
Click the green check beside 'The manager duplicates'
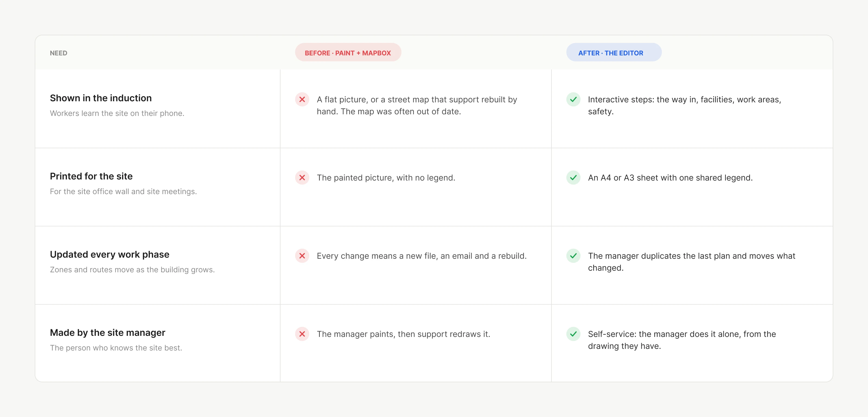coord(573,256)
